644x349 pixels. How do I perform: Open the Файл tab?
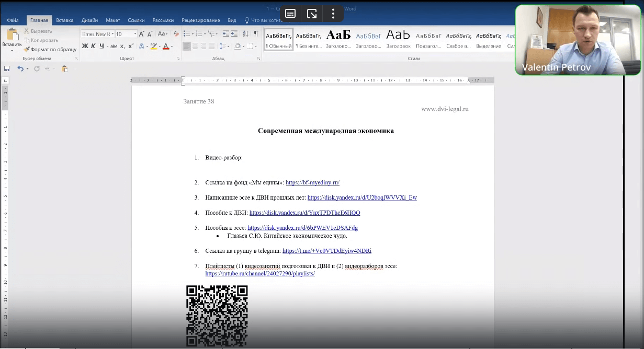[x=13, y=20]
